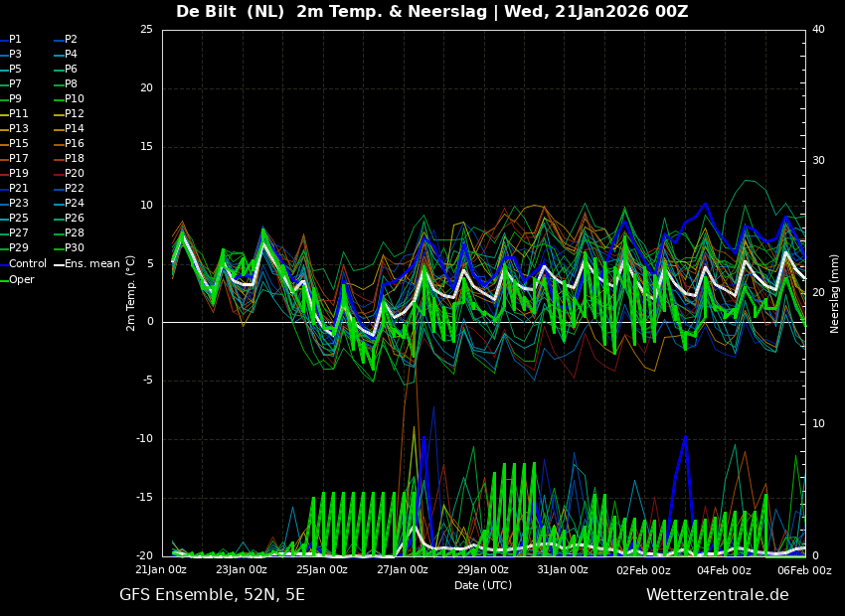Click the P2 legend entry

coord(71,40)
